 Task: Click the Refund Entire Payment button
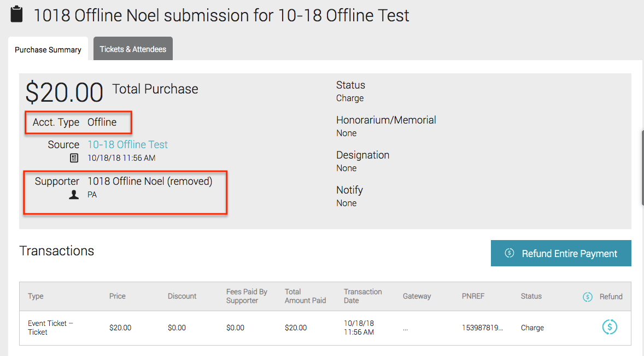(561, 253)
